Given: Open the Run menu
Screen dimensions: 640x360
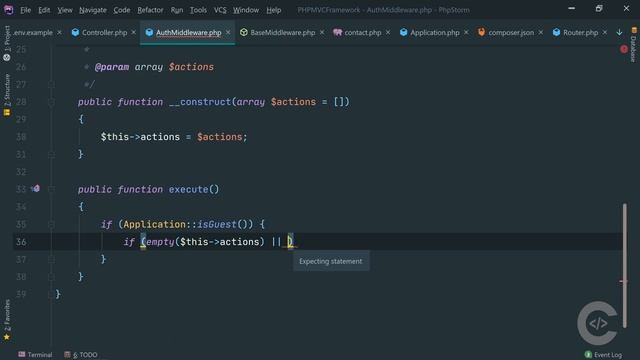Looking at the screenshot, I should point(177,10).
